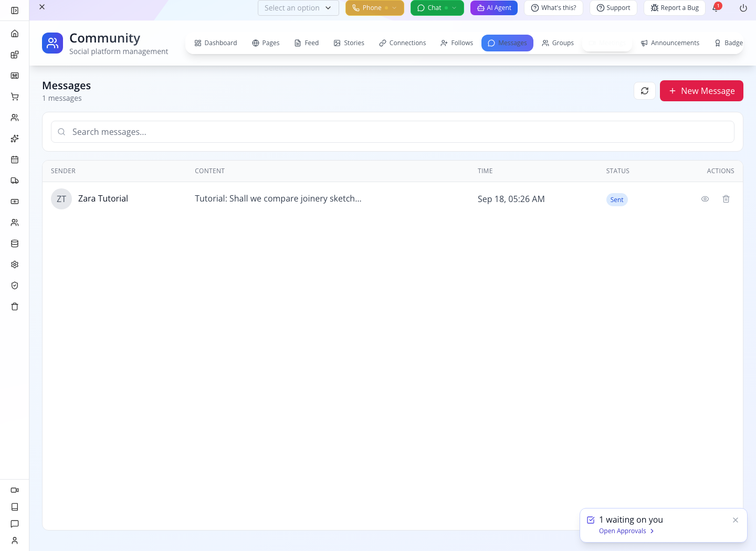This screenshot has height=551, width=756.
Task: Expand the 'Select an option' dropdown
Action: (298, 8)
